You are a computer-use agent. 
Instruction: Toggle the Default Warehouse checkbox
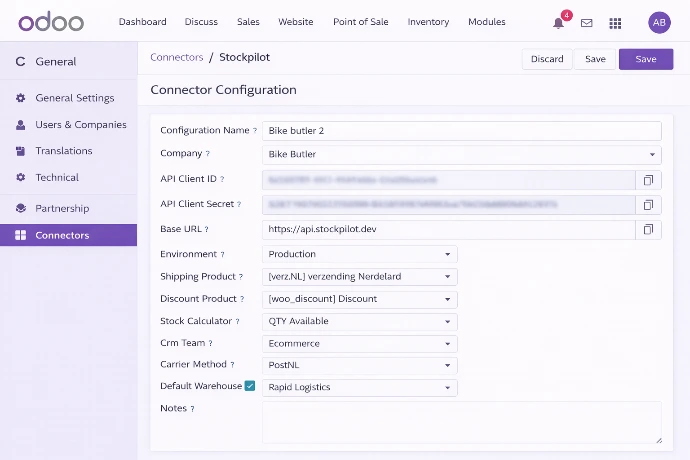[250, 386]
